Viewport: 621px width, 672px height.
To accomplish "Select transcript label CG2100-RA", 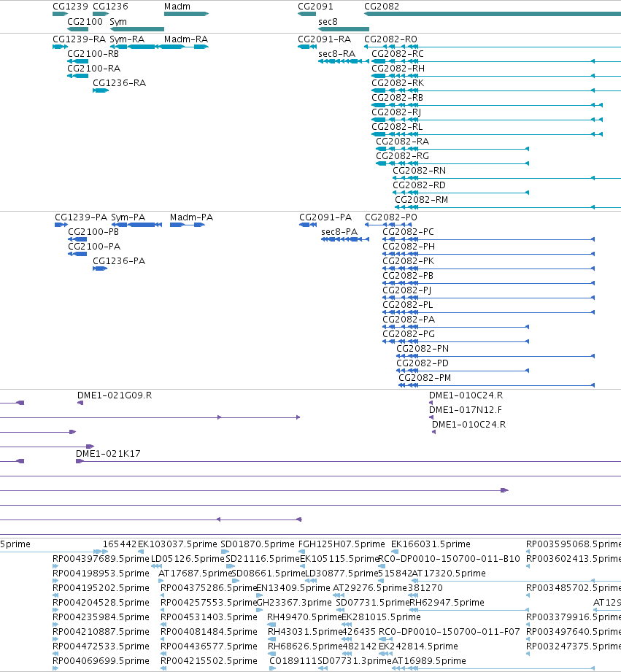I will [x=94, y=68].
